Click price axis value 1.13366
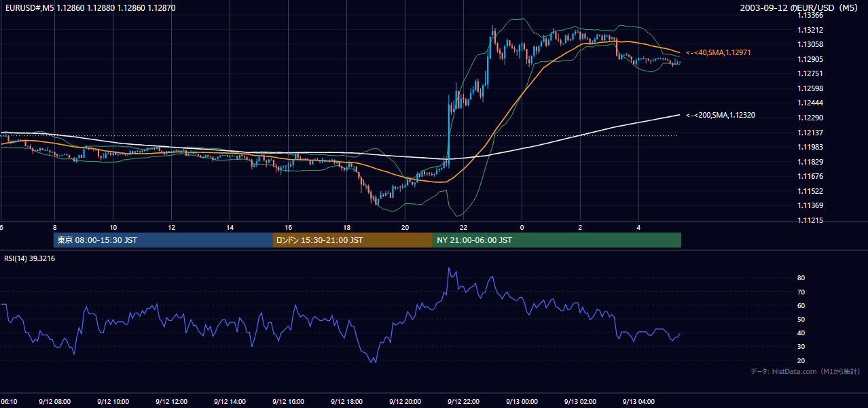The height and width of the screenshot is (408, 868). coord(811,15)
